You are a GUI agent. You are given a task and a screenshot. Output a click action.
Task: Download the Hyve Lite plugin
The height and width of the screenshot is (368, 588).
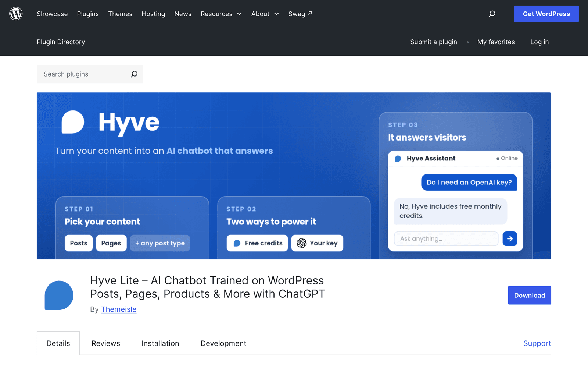point(529,295)
